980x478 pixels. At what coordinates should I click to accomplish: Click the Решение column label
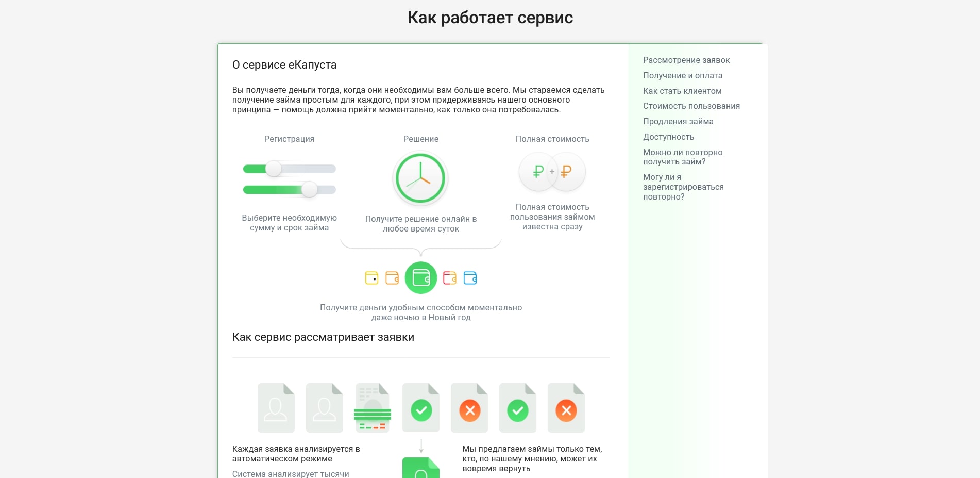tap(421, 139)
